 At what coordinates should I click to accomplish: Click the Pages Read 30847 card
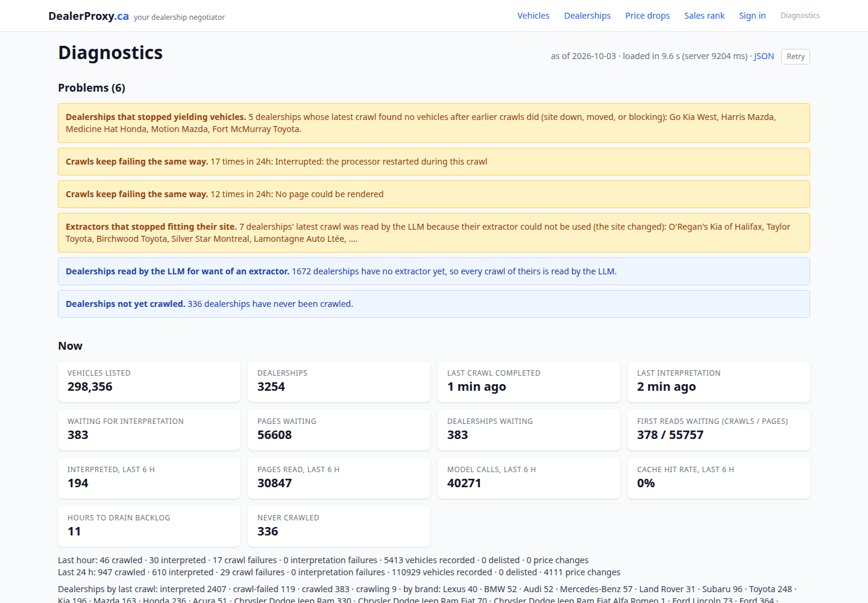[339, 478]
